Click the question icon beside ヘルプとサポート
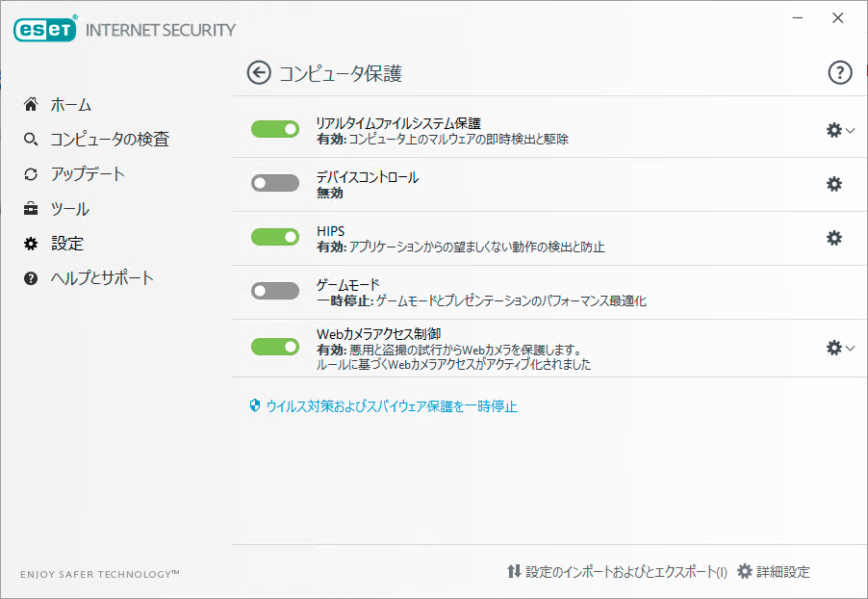This screenshot has height=599, width=868. tap(31, 278)
